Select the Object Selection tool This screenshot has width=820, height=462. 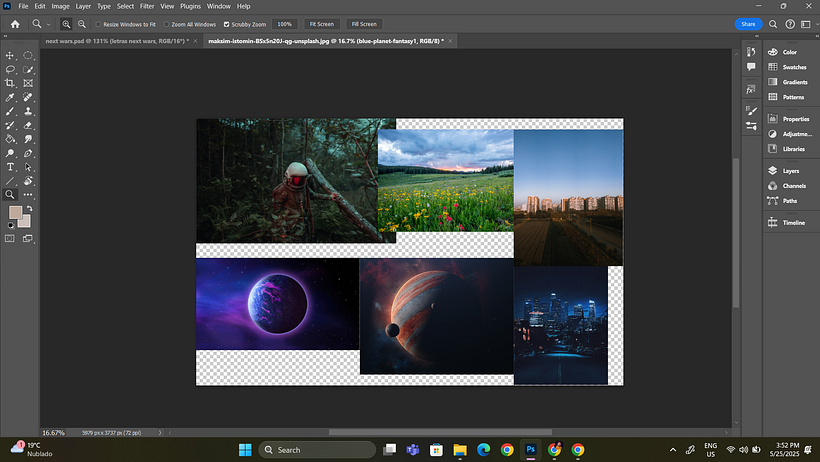click(x=28, y=70)
